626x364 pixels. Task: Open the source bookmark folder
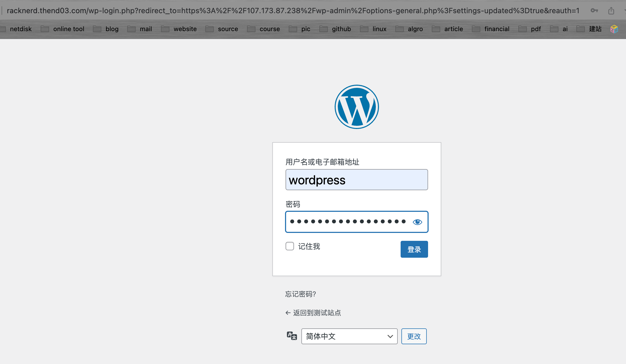click(x=222, y=29)
